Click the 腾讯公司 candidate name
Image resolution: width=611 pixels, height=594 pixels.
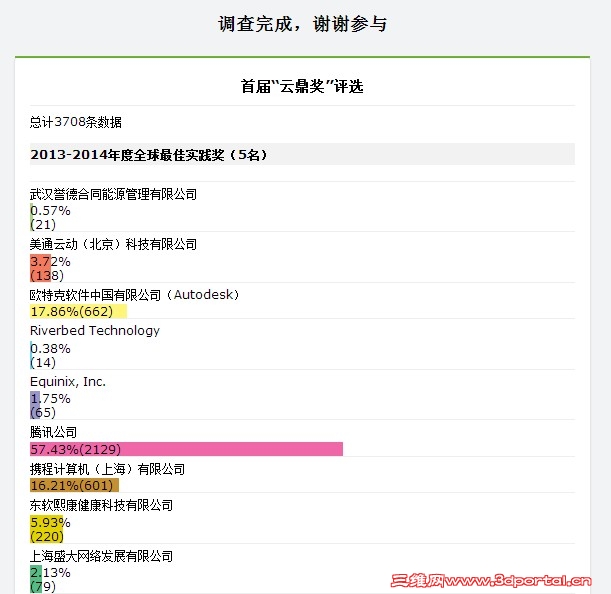[x=53, y=432]
